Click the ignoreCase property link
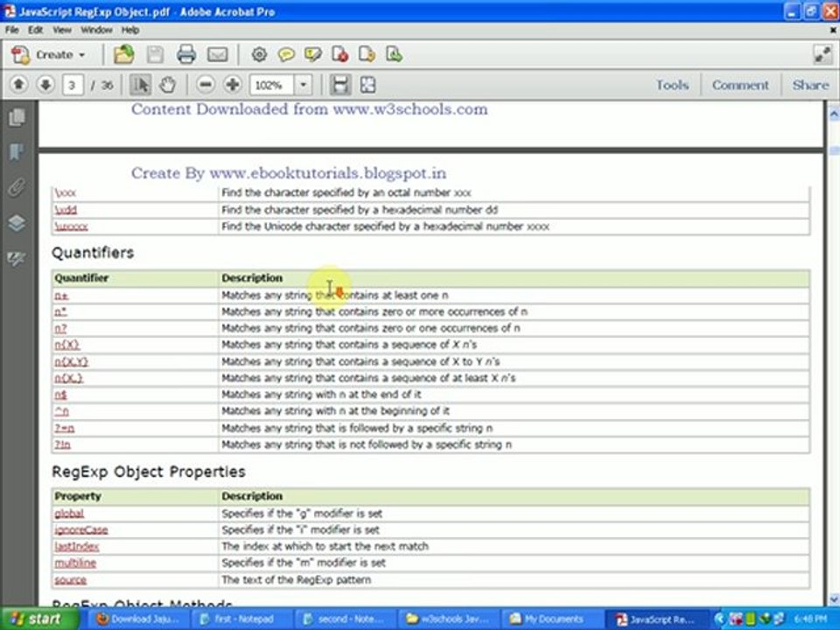The image size is (840, 630). point(80,530)
